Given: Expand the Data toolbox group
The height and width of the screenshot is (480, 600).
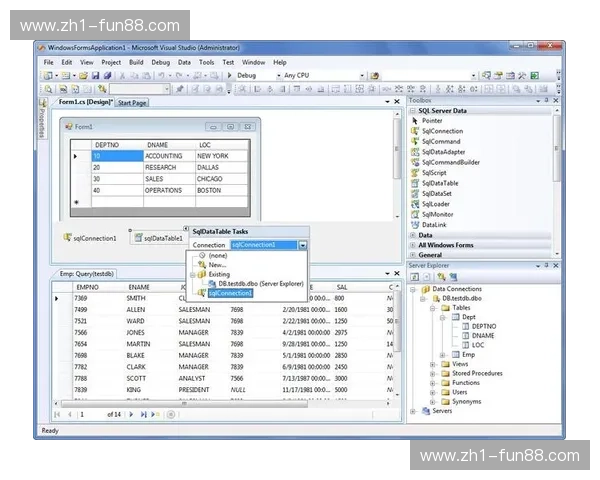Looking at the screenshot, I should pyautogui.click(x=413, y=235).
